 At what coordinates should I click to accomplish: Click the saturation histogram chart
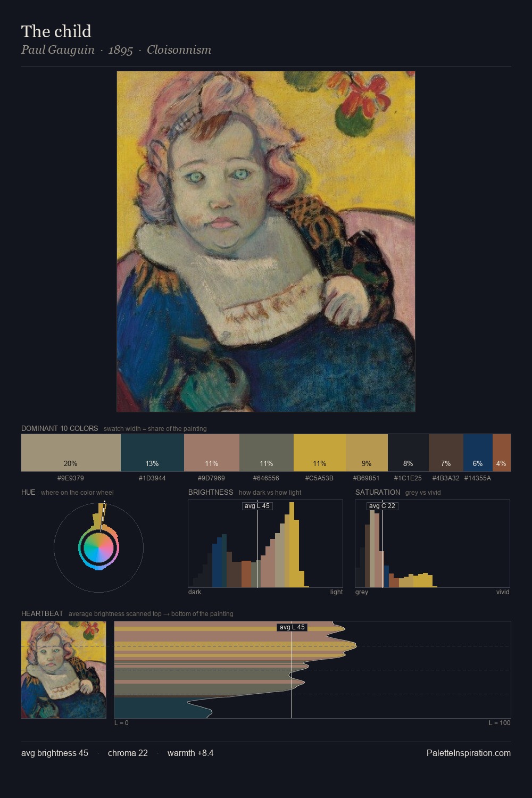[x=433, y=544]
